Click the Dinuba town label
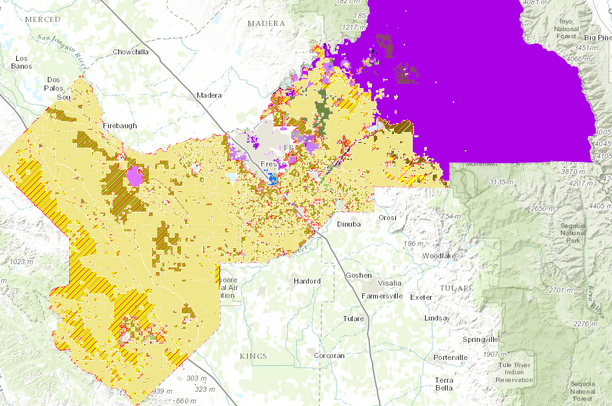Image resolution: width=612 pixels, height=406 pixels. [x=349, y=227]
